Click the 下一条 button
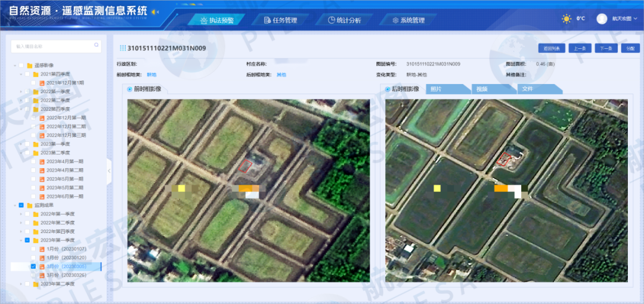This screenshot has height=304, width=644. pyautogui.click(x=605, y=48)
